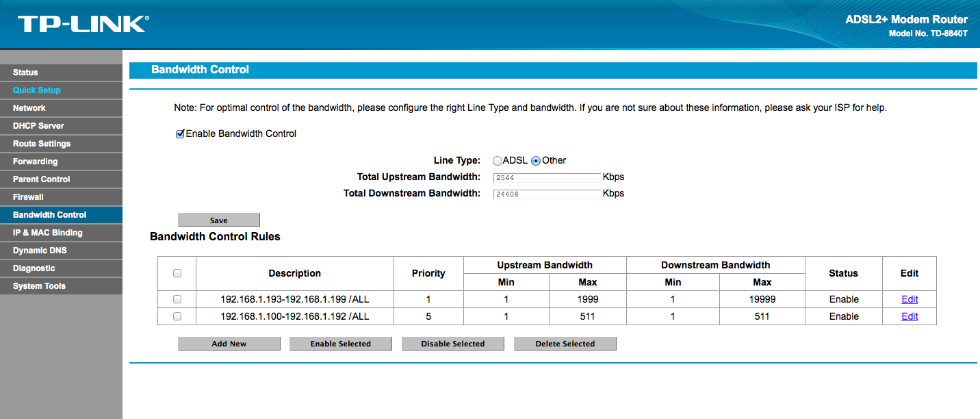Focus Total Downstream Bandwidth field
This screenshot has height=419, width=980.
[547, 194]
